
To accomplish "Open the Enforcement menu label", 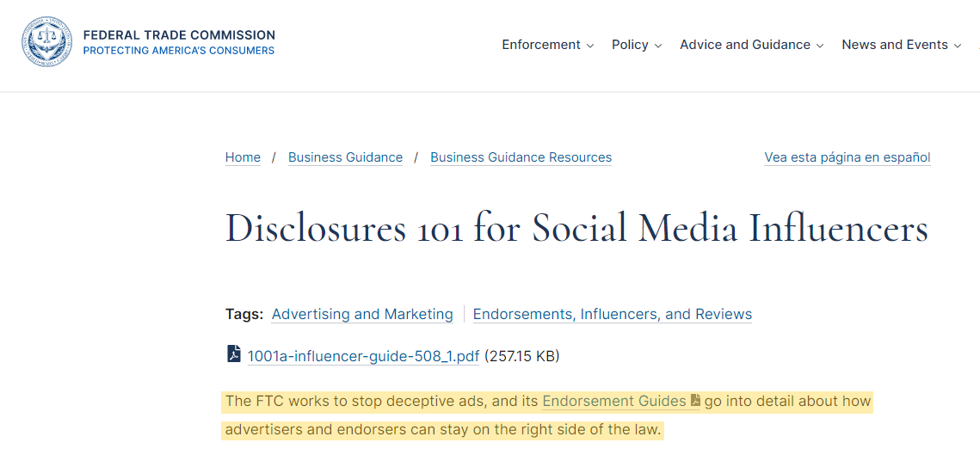I will tap(541, 45).
